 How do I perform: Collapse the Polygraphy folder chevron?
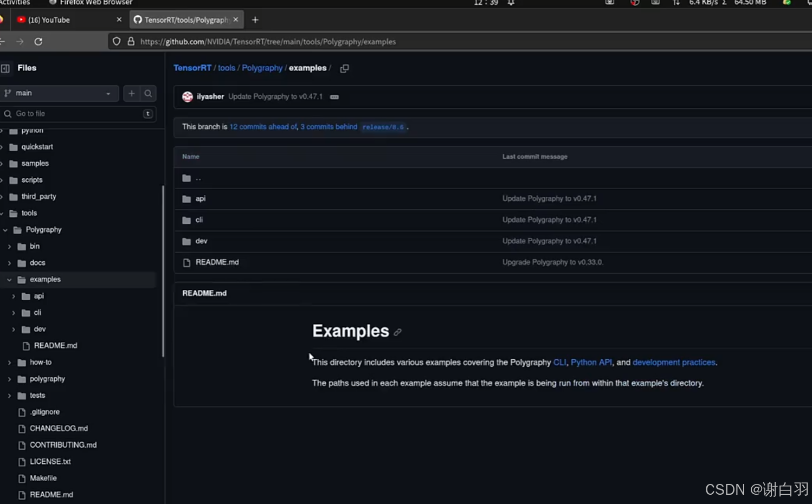pyautogui.click(x=5, y=230)
